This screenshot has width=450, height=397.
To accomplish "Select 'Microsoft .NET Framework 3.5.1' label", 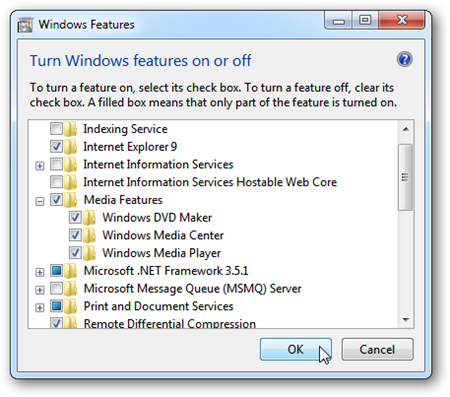I will [166, 271].
